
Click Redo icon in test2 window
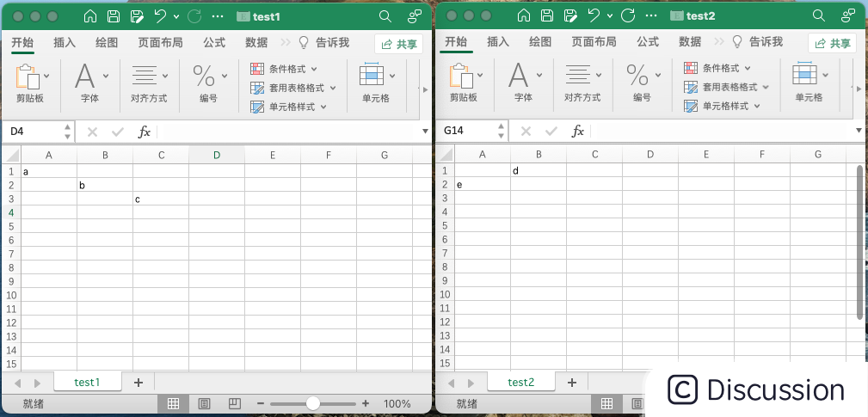628,15
